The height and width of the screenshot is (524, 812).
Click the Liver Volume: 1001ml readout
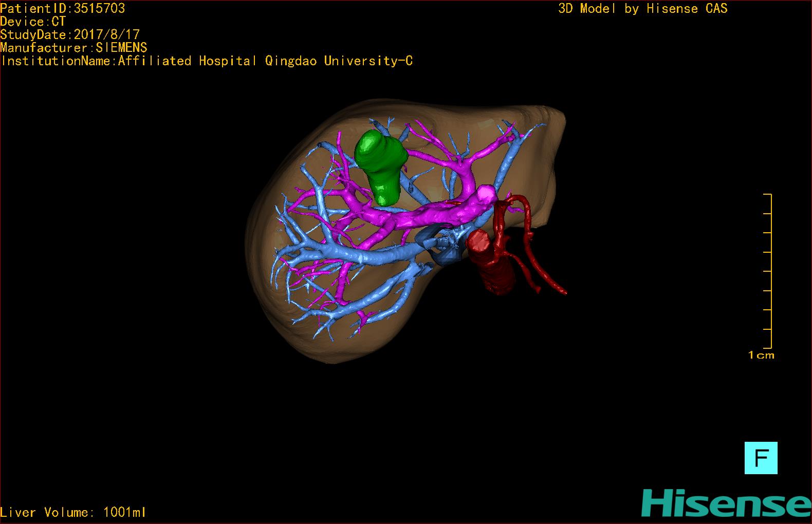click(73, 512)
